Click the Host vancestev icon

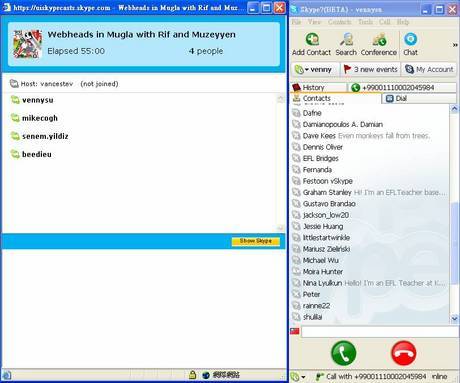pos(14,84)
